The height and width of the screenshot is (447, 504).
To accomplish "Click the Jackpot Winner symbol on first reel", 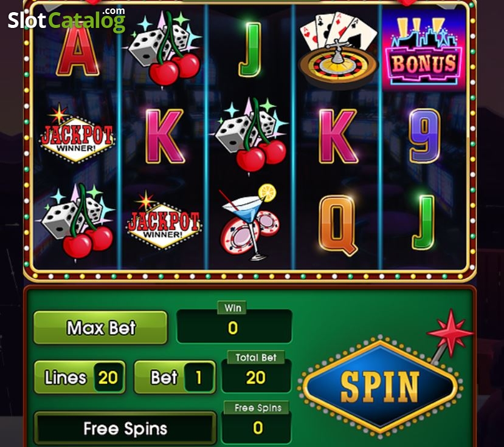I will 77,134.
